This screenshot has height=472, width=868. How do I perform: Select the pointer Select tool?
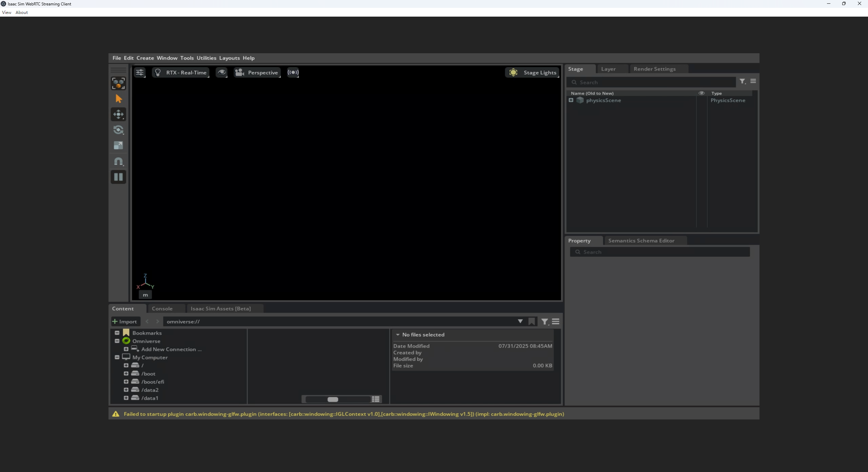click(118, 99)
